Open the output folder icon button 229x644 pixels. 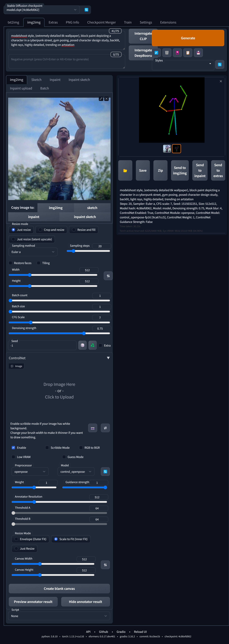tap(125, 171)
